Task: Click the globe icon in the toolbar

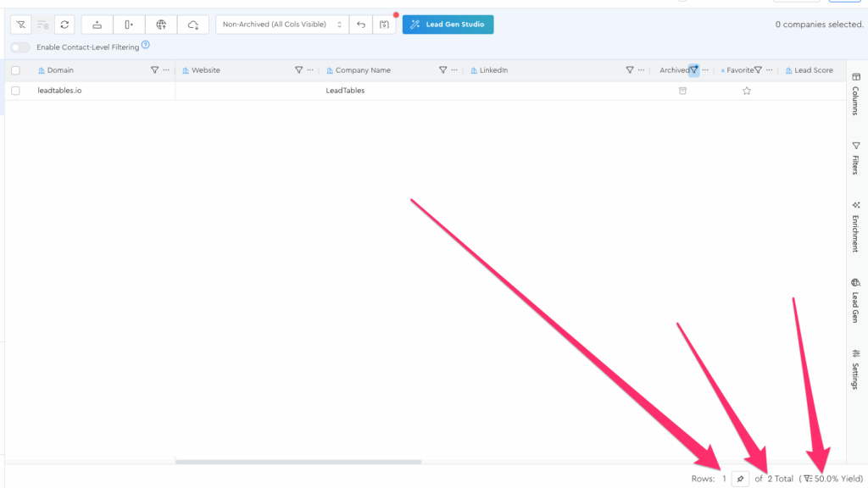Action: coord(161,25)
